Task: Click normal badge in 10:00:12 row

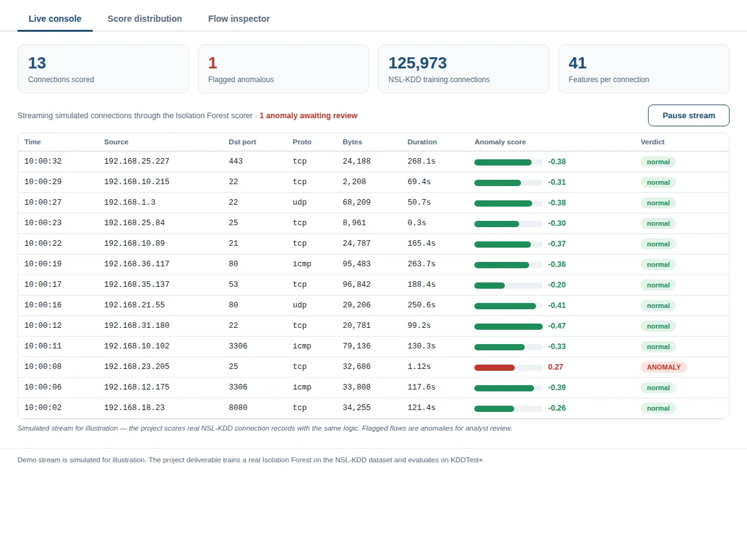Action: pyautogui.click(x=658, y=326)
